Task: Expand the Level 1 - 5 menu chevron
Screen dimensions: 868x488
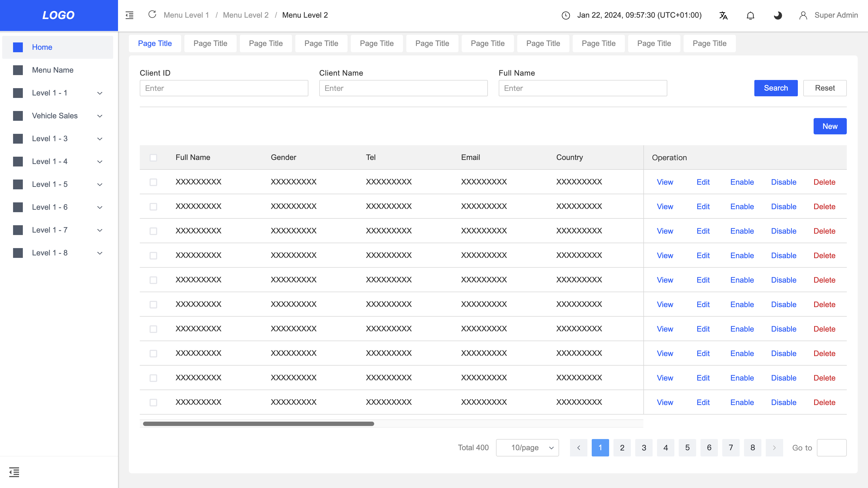Action: [x=100, y=185]
